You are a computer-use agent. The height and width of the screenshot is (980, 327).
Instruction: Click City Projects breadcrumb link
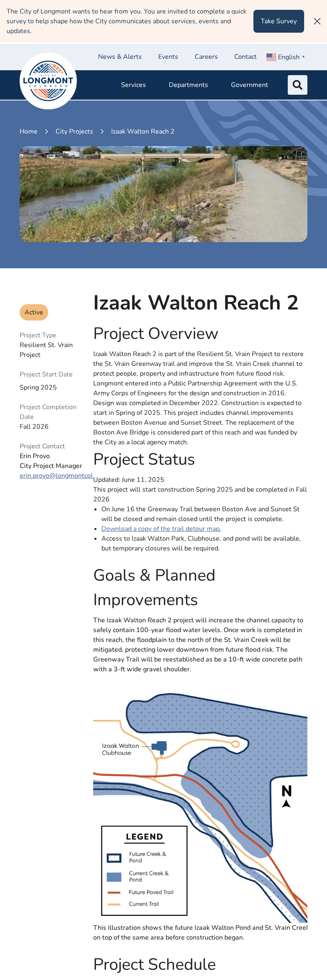pos(74,131)
